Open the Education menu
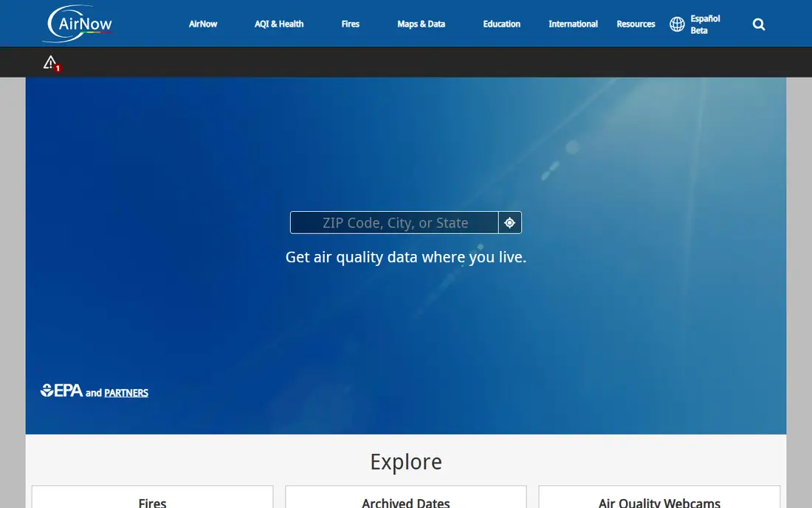Screen dimensions: 812x508 click(501, 24)
